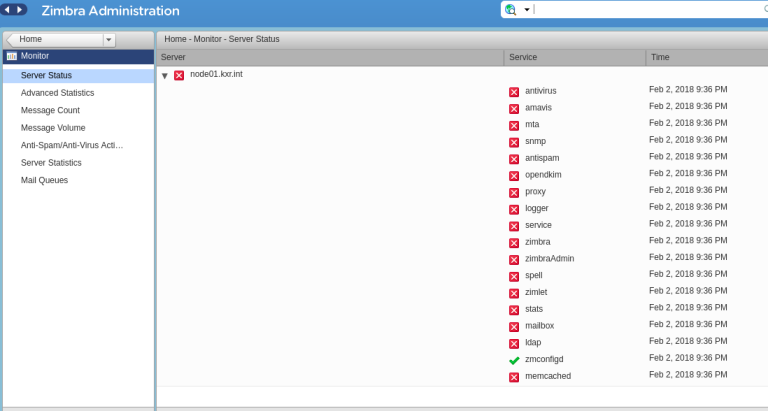This screenshot has height=411, width=768.
Task: Open Mail Queues
Action: (x=44, y=180)
